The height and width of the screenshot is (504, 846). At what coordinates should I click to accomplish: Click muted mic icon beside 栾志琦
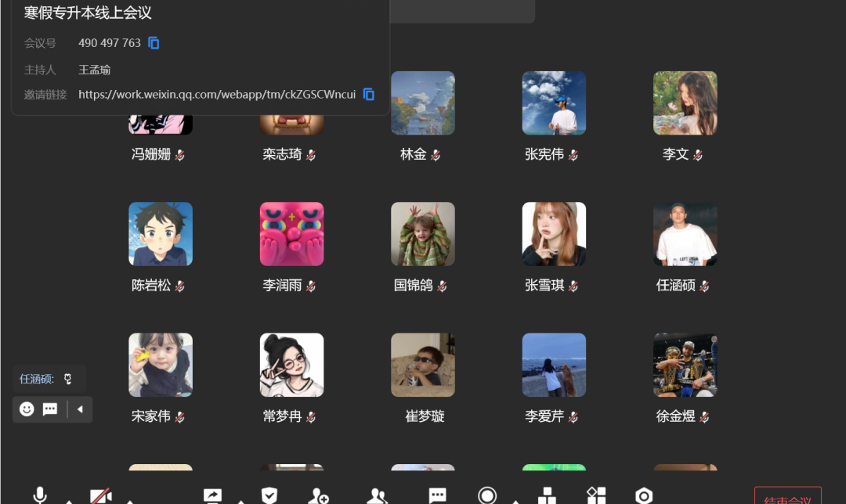tap(311, 155)
